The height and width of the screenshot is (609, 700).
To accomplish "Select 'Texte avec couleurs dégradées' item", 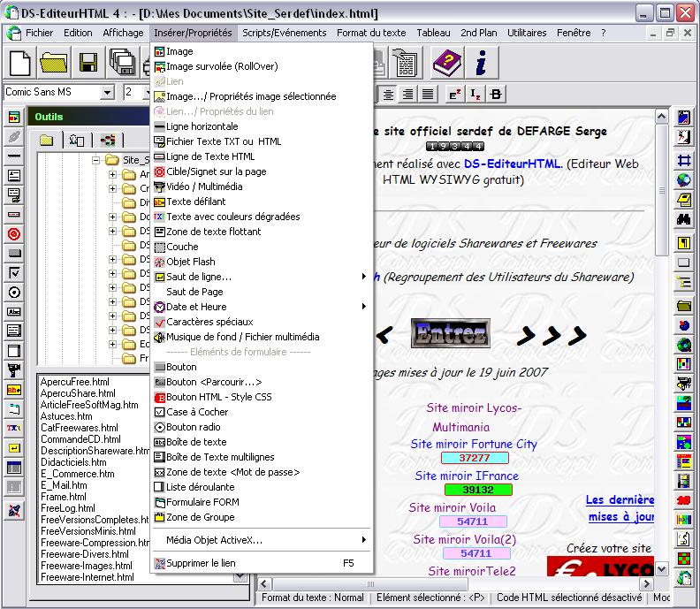I will [233, 217].
